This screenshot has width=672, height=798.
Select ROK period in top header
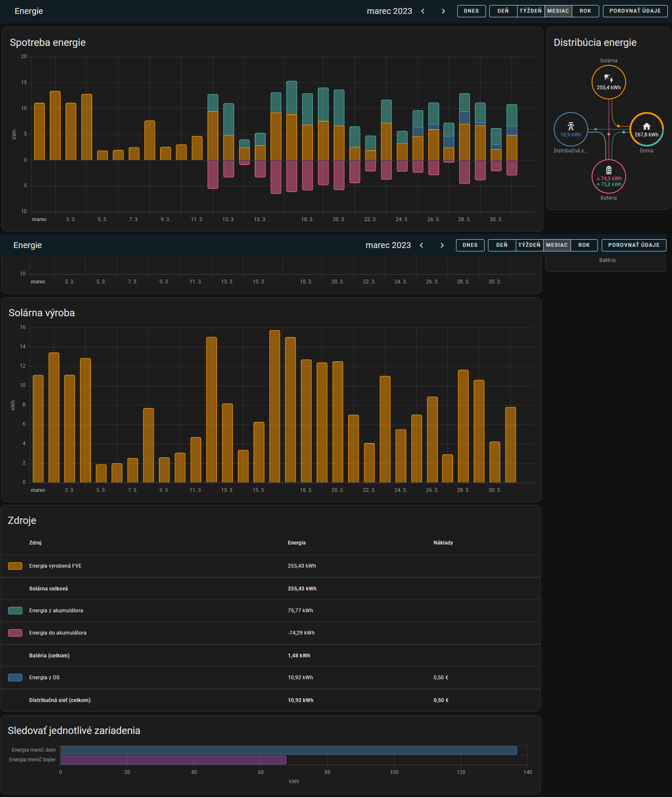[585, 11]
